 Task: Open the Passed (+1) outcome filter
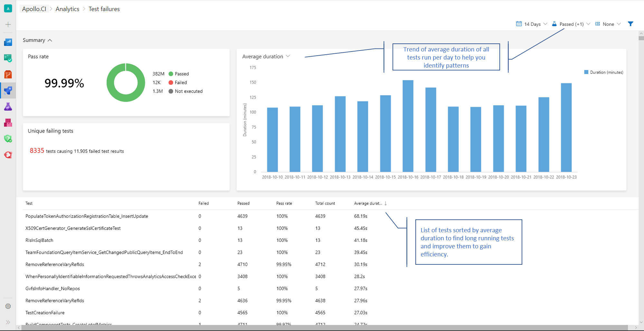pos(571,24)
